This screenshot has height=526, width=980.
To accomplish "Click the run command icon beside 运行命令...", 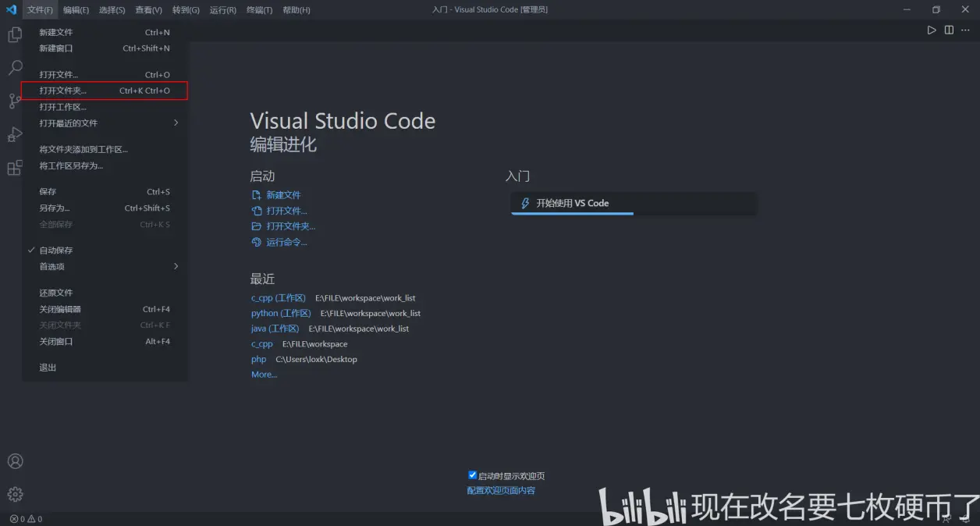I will click(x=256, y=242).
